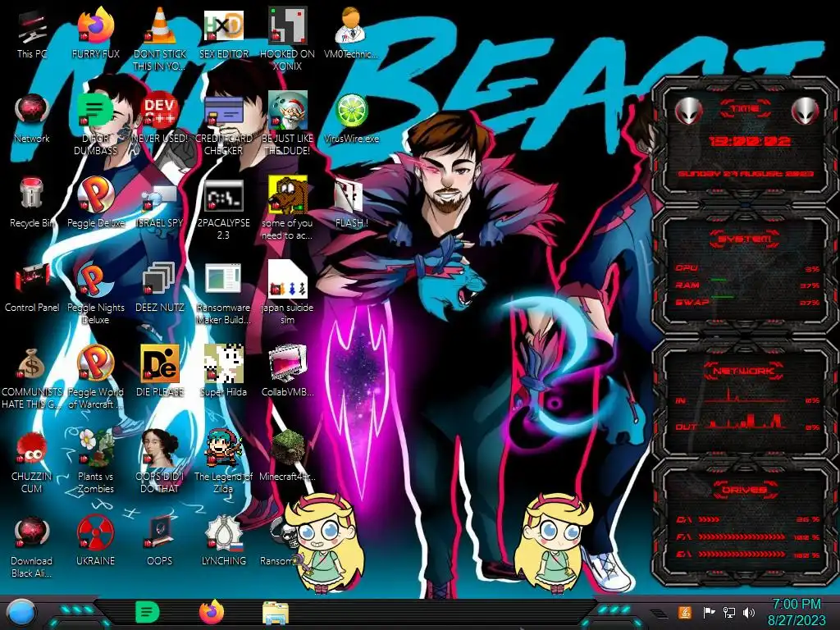Click the network tray icon

pos(729,612)
